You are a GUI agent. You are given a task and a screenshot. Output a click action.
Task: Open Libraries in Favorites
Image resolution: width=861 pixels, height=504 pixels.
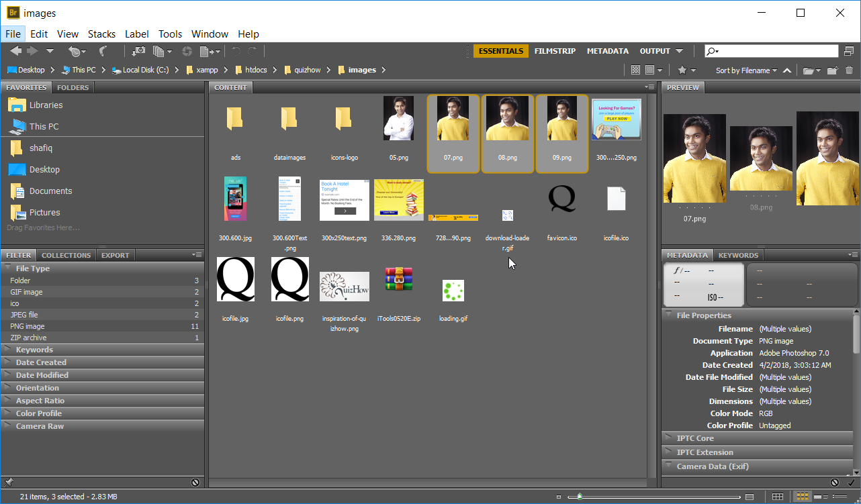(x=46, y=105)
